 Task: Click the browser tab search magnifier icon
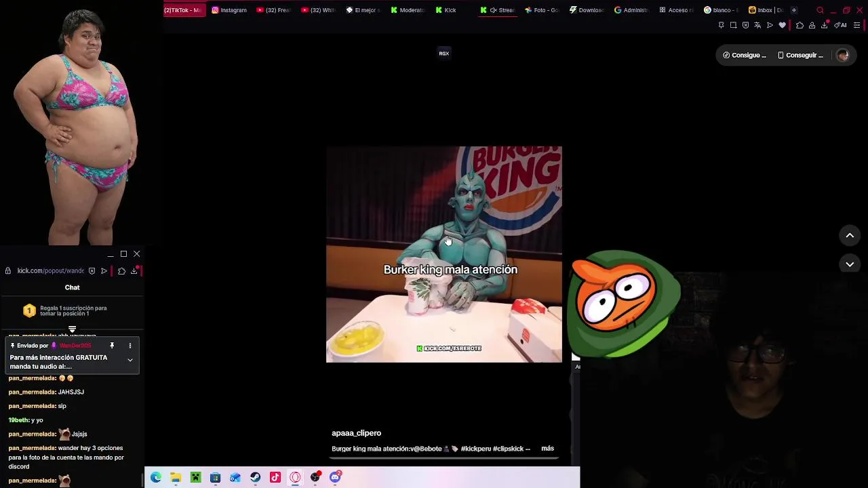(820, 10)
